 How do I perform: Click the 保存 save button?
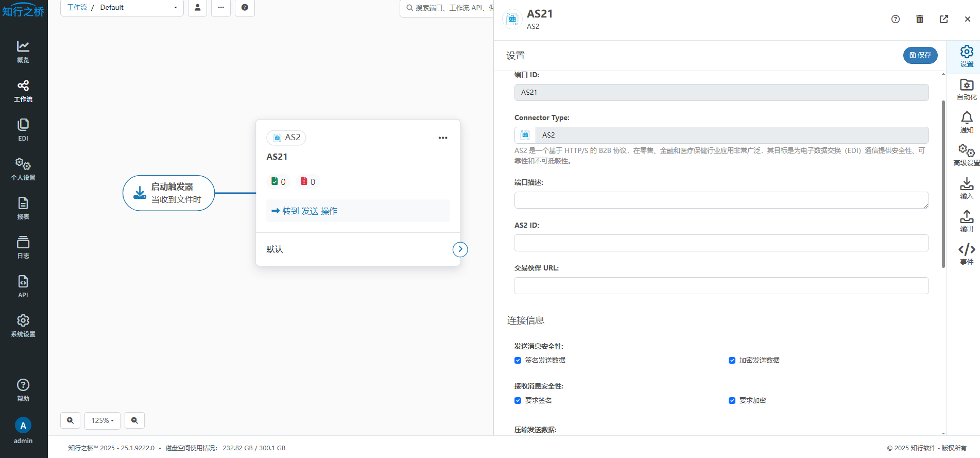coord(920,55)
